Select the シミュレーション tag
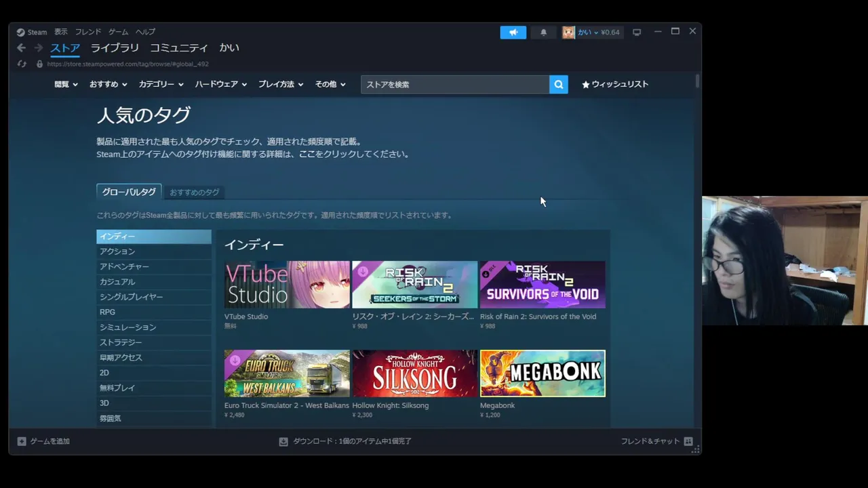The height and width of the screenshot is (488, 868). coord(154,327)
